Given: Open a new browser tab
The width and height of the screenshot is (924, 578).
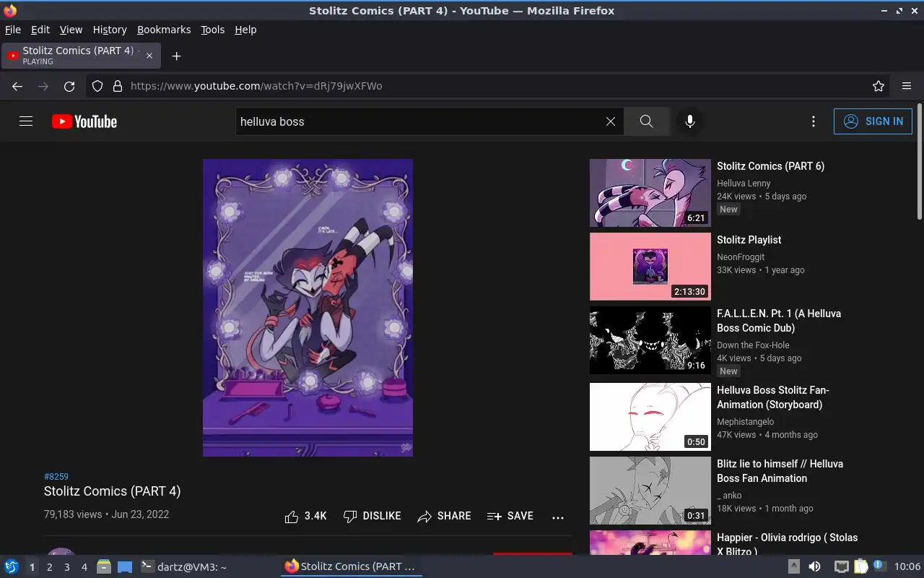Looking at the screenshot, I should coord(176,56).
